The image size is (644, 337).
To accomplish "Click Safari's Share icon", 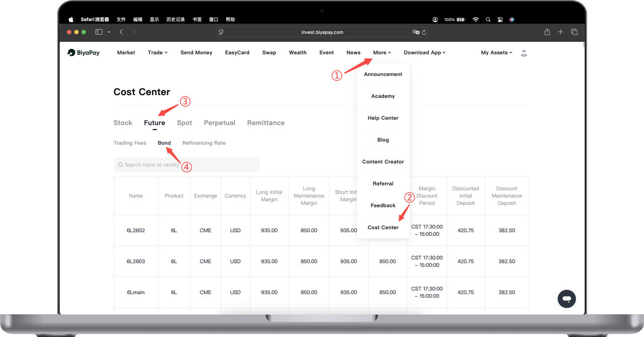I will coord(547,32).
